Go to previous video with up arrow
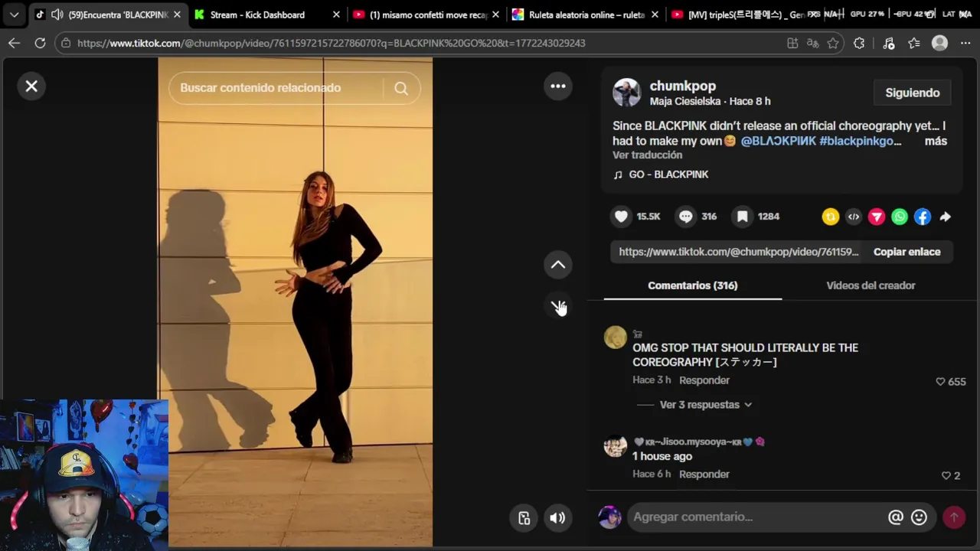Screen dimensions: 980x551 558,265
